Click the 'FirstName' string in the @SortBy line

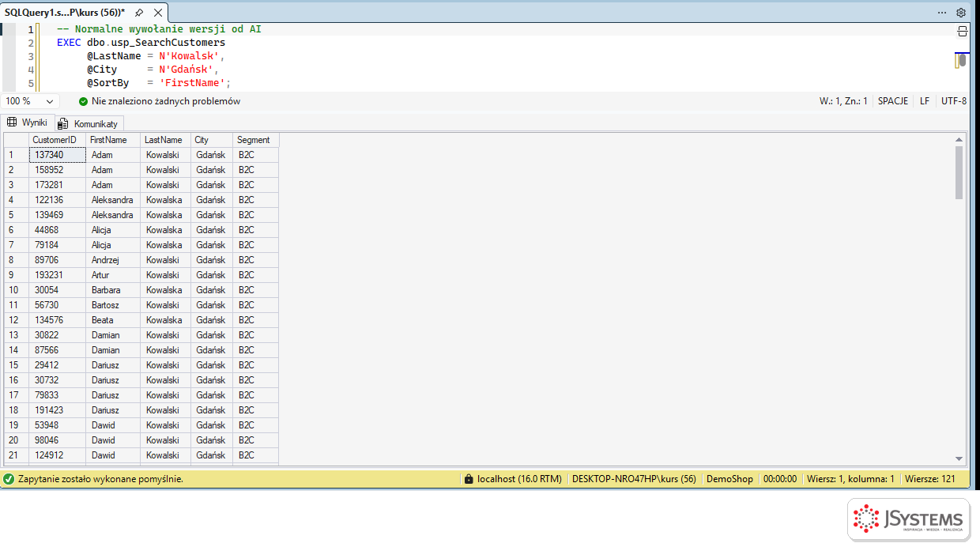click(x=194, y=83)
